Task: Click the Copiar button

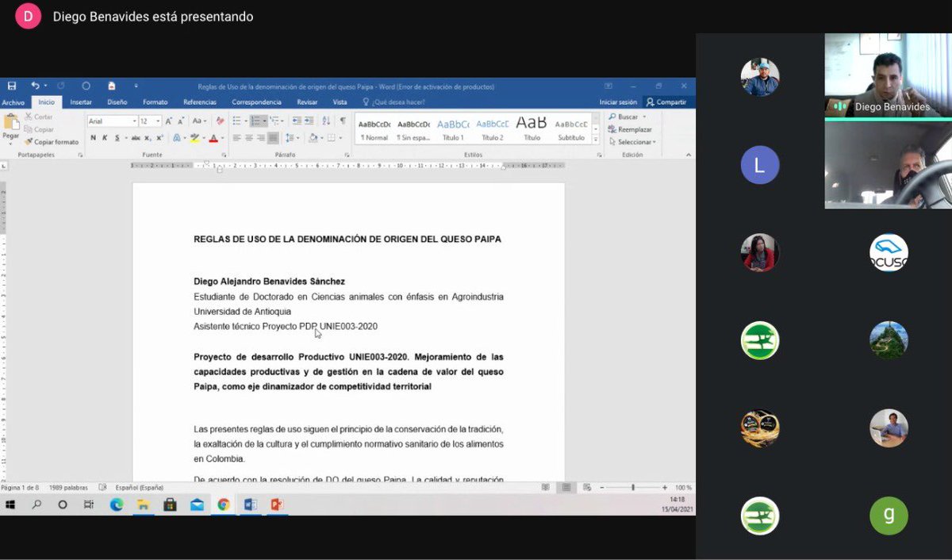Action: pos(38,129)
